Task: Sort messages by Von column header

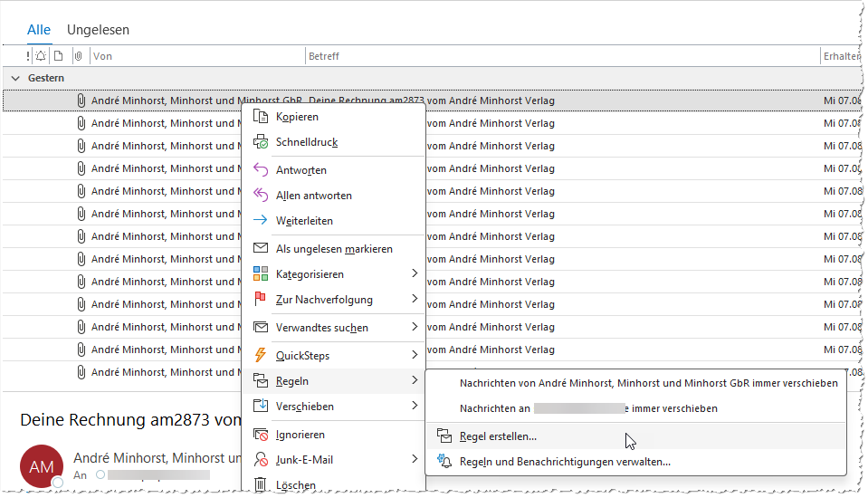Action: point(102,56)
